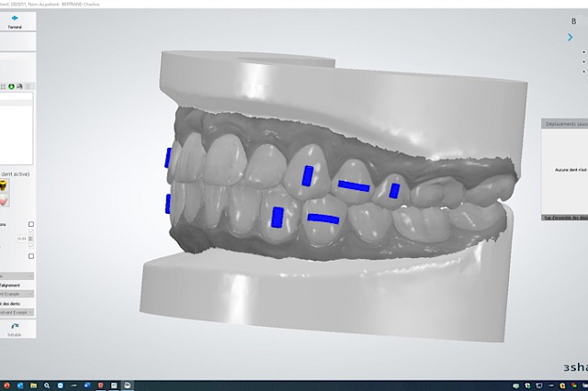This screenshot has height=391, width=588.
Task: Click the 'l'alignement' button in left panel
Action: pyautogui.click(x=17, y=285)
